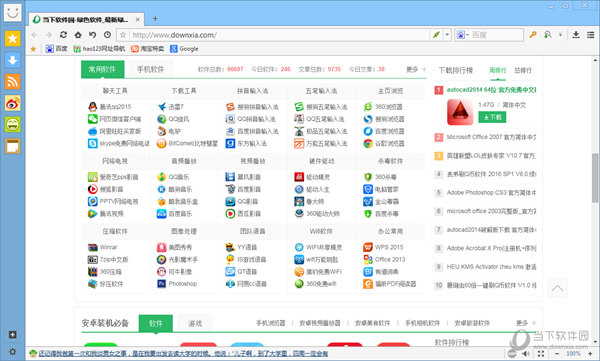The image size is (600, 361).
Task: Click the plus icon at sidebar bottom
Action: pos(13,335)
